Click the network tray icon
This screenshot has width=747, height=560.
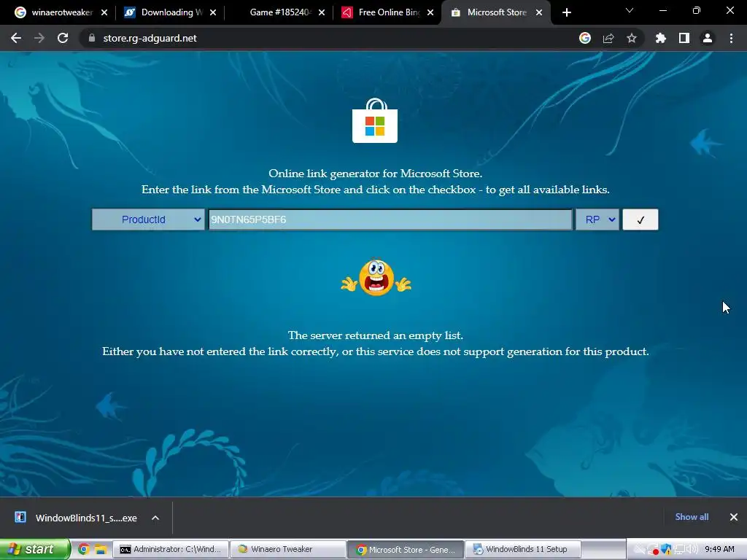coord(679,550)
